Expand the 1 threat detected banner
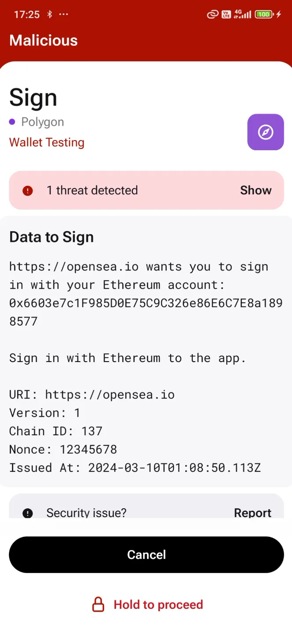The width and height of the screenshot is (292, 644). (x=93, y=190)
